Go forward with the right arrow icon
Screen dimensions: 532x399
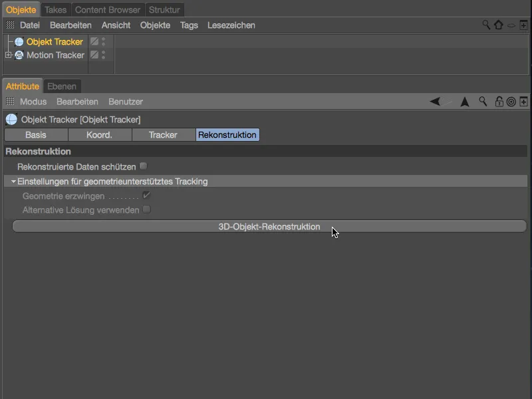tap(447, 101)
